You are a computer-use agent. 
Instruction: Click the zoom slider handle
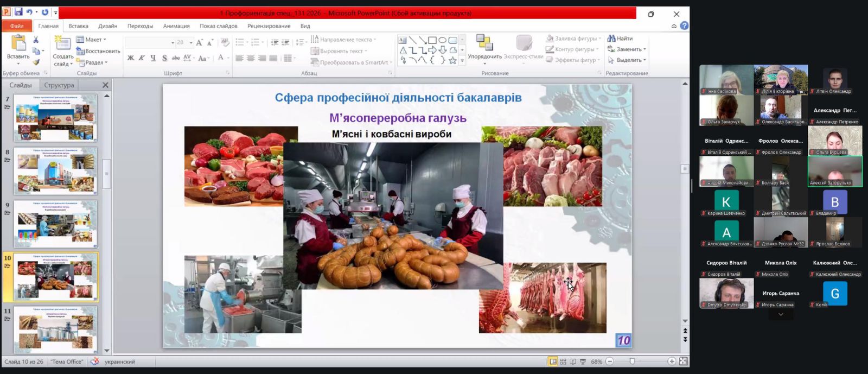632,362
